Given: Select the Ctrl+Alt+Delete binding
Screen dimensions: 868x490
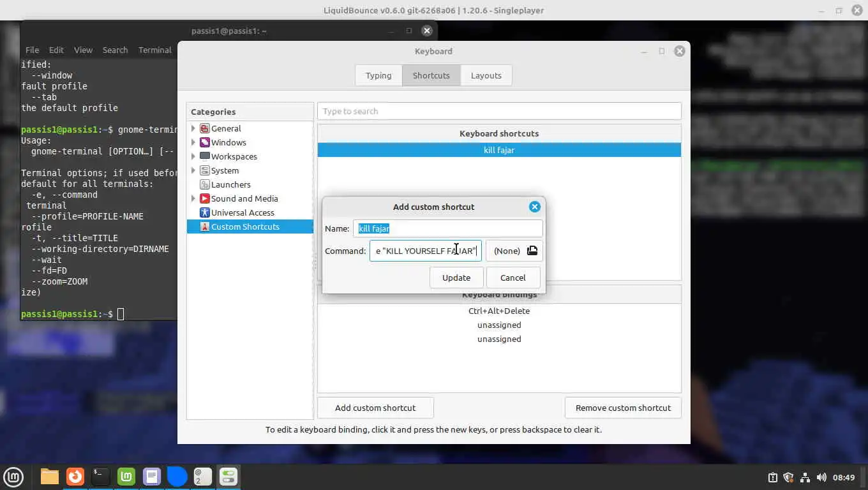Looking at the screenshot, I should click(499, 311).
